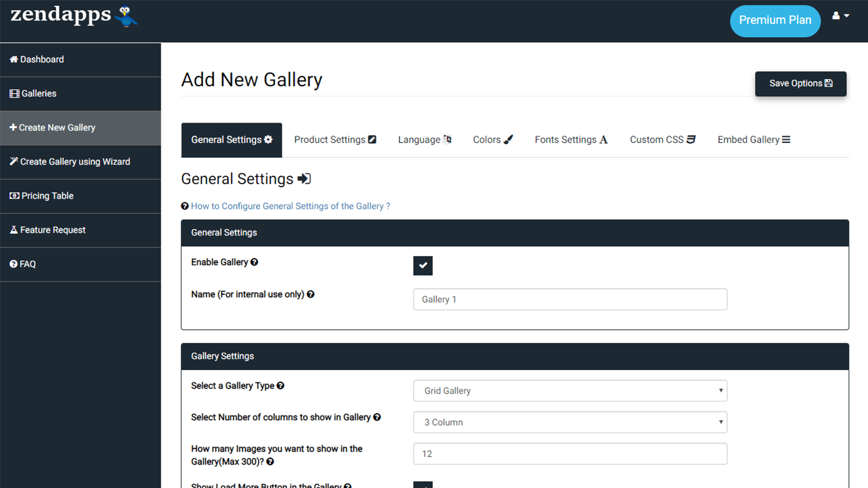868x488 pixels.
Task: Switch to the Fonts Settings tab
Action: pos(571,140)
